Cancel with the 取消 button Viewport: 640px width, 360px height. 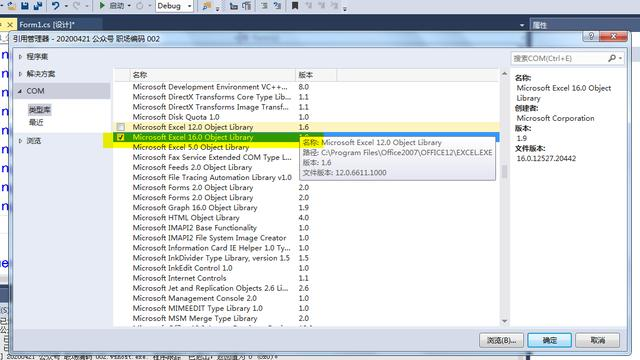[598, 340]
